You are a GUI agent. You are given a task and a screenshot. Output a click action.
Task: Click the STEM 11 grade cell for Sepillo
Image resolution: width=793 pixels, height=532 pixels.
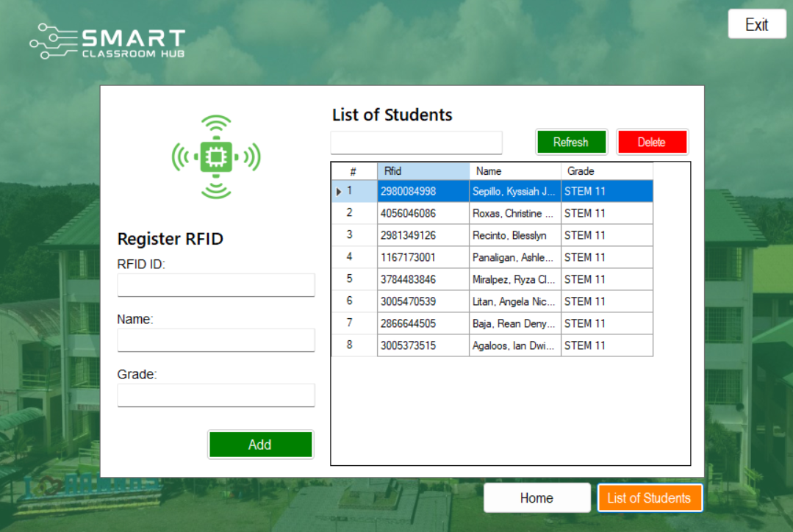[x=607, y=192]
